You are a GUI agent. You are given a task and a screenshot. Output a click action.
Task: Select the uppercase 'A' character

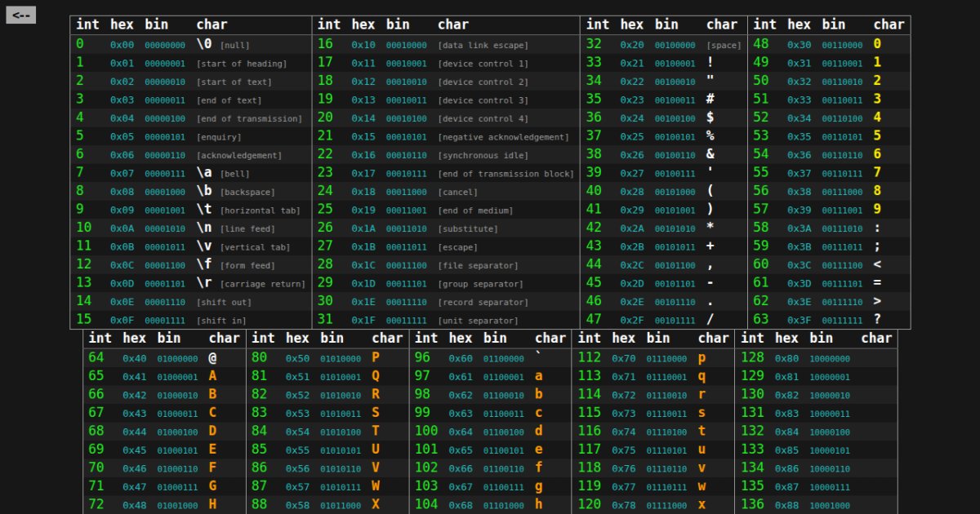click(x=212, y=376)
